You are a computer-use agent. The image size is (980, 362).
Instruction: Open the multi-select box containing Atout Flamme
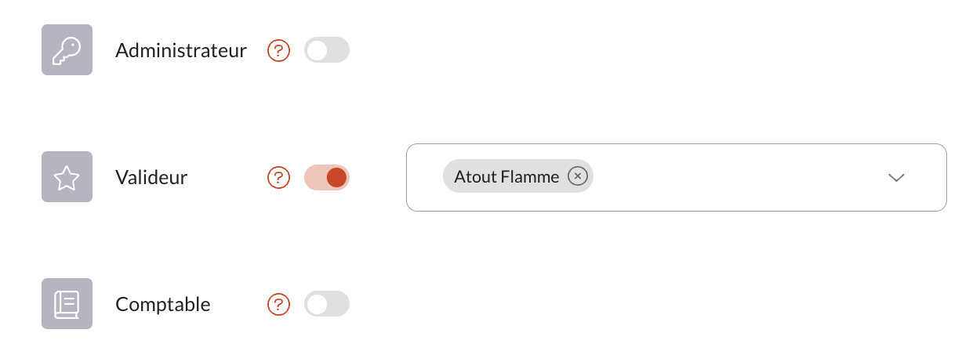pos(677,177)
